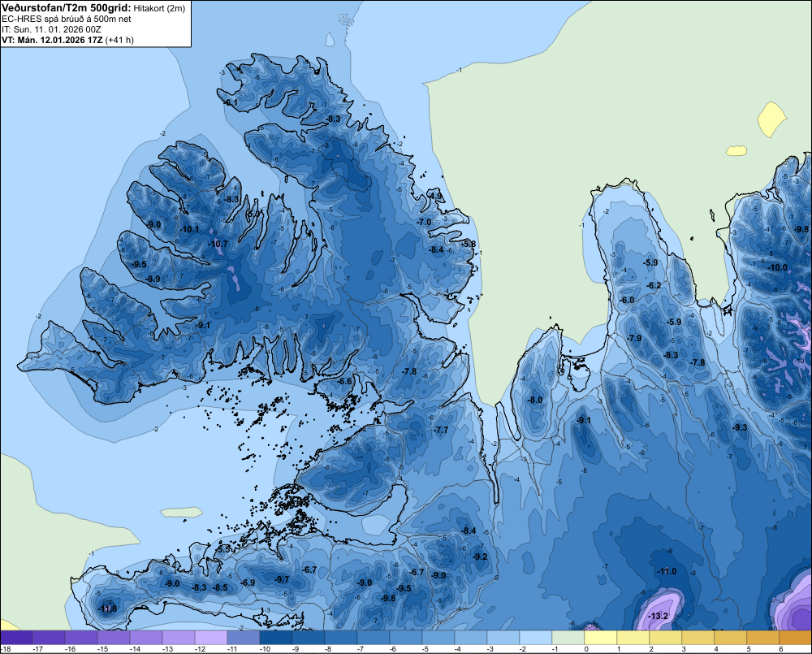812x654 pixels.
Task: Click the -10.0 temperature label
Action: tap(777, 267)
